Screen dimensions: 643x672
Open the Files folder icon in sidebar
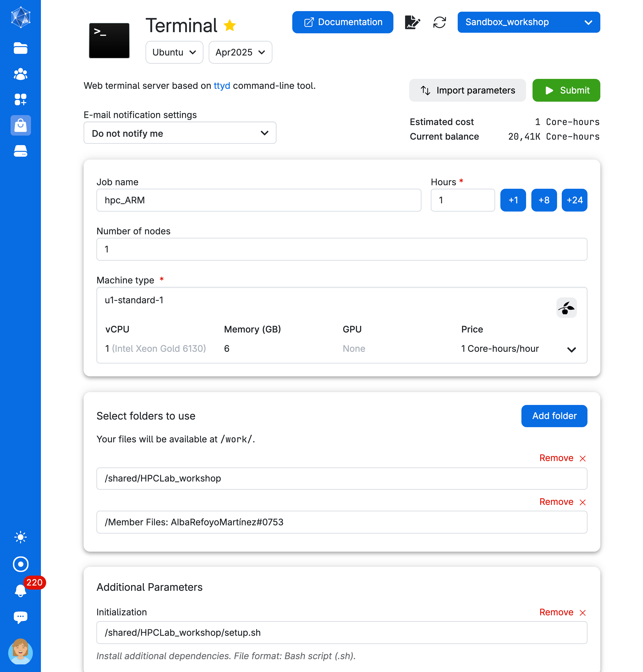(20, 48)
